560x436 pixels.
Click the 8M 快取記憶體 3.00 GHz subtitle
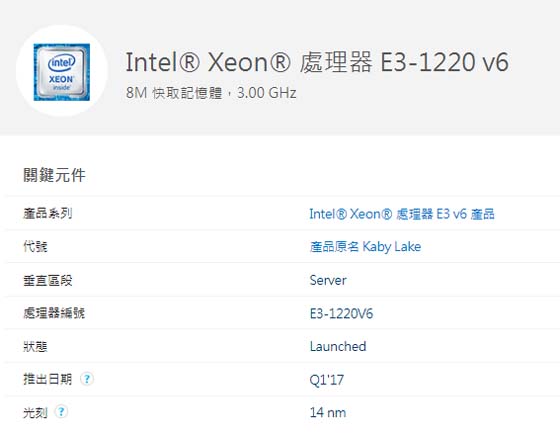pos(211,93)
